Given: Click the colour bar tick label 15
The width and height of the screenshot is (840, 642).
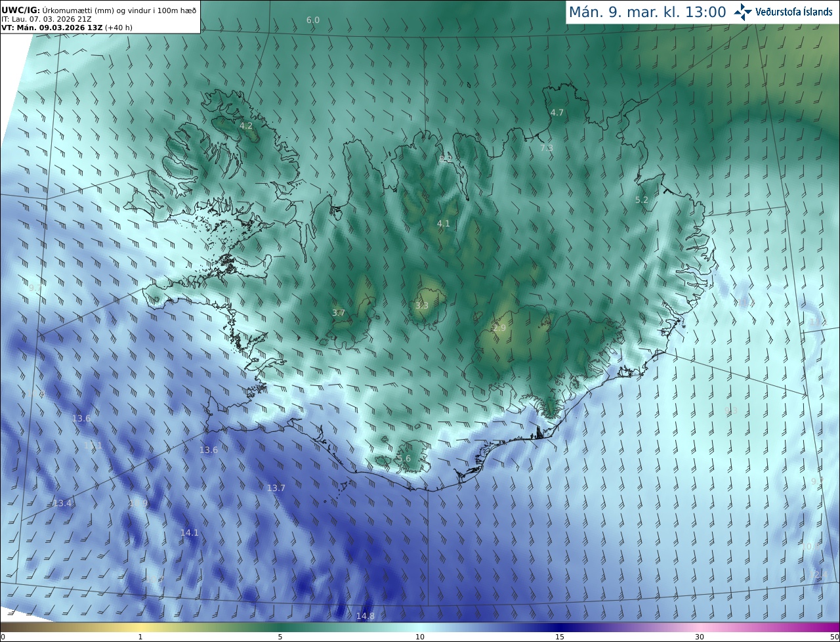Looking at the screenshot, I should tap(560, 637).
